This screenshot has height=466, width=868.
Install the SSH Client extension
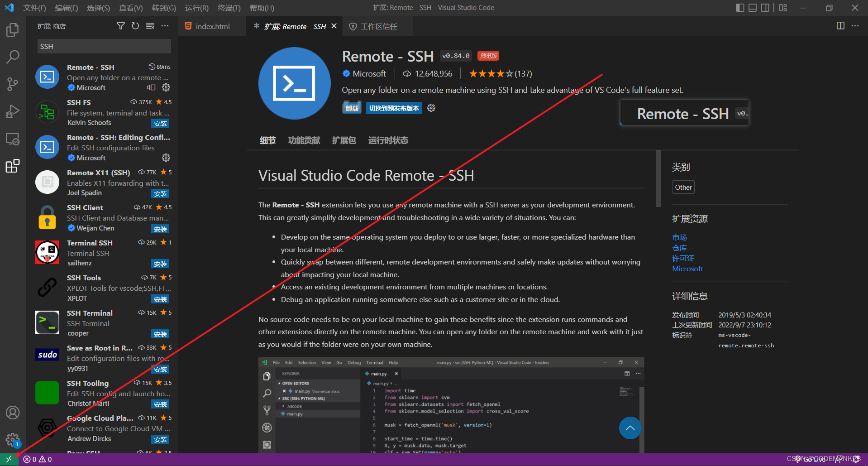(x=160, y=229)
